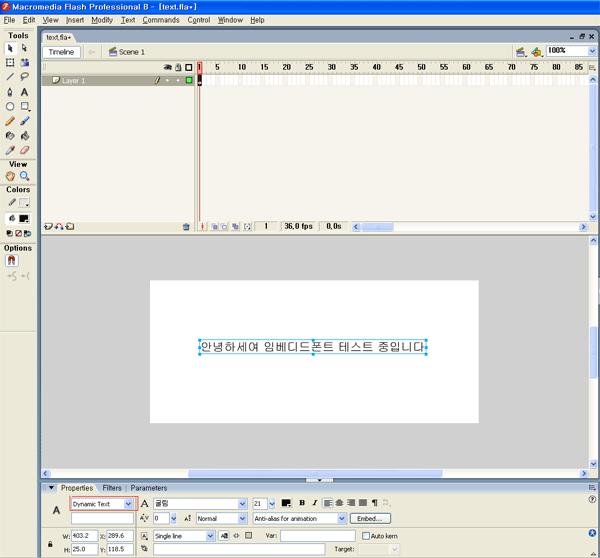Click the Timeline toggle button
The width and height of the screenshot is (600, 558).
point(61,52)
